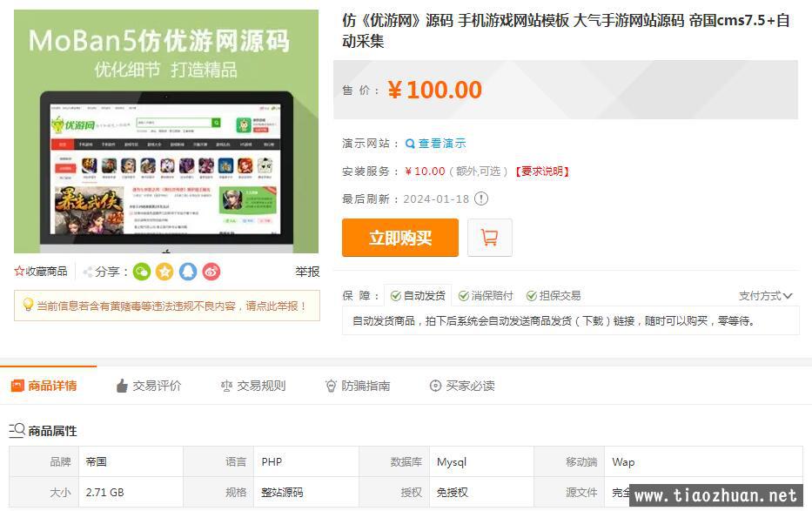Click the MoBan5 product preview image
812x511 pixels.
(166, 131)
